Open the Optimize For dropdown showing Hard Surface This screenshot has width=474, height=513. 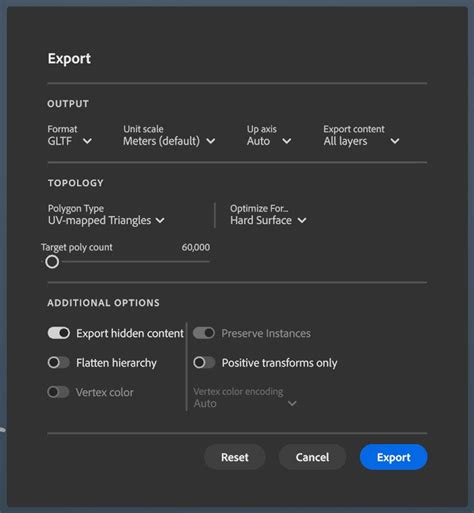(268, 220)
